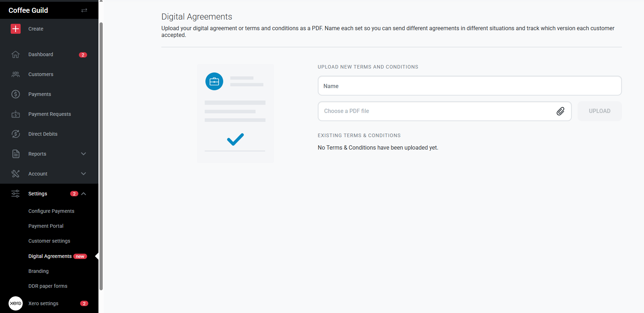The width and height of the screenshot is (644, 313).
Task: Click the paperclip attach file icon
Action: tap(560, 111)
